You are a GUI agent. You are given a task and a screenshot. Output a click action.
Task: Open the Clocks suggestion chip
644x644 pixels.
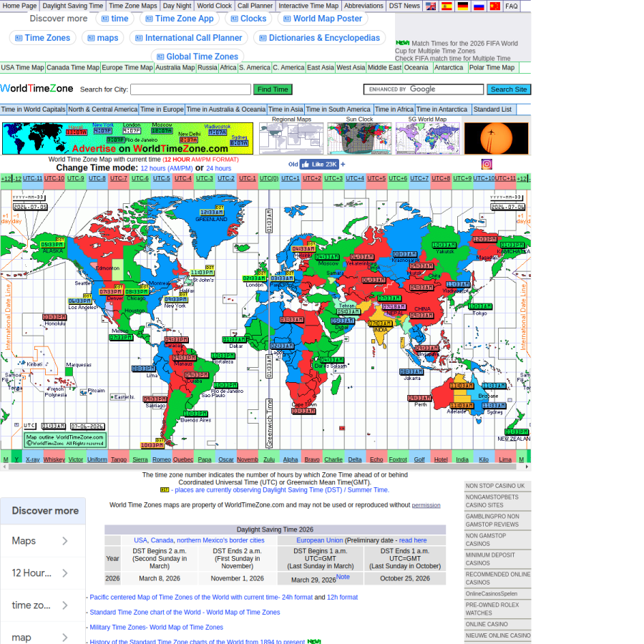(x=248, y=19)
